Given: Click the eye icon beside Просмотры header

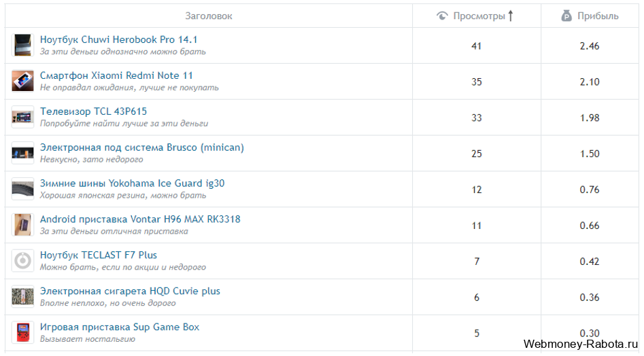Looking at the screenshot, I should 442,16.
